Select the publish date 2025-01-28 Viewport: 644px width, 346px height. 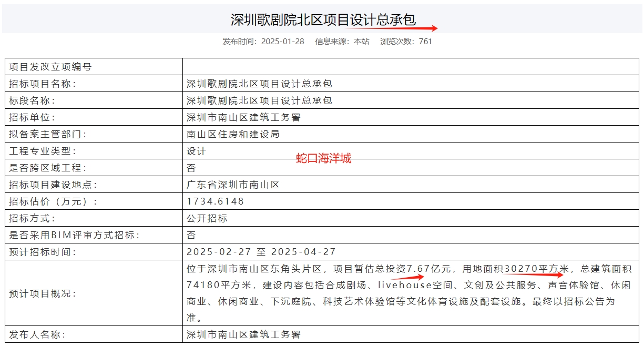click(x=283, y=42)
